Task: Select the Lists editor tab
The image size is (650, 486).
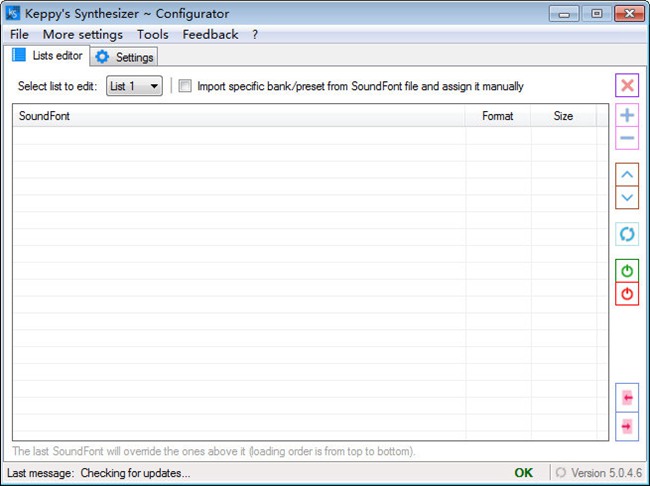Action: pyautogui.click(x=47, y=55)
